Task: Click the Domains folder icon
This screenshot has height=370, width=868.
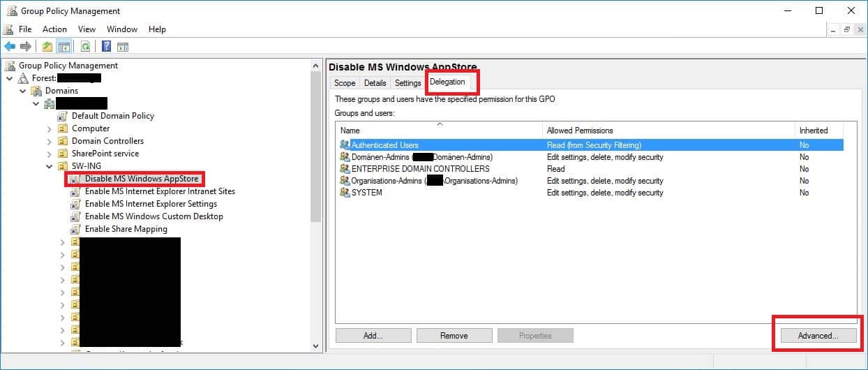Action: point(36,91)
